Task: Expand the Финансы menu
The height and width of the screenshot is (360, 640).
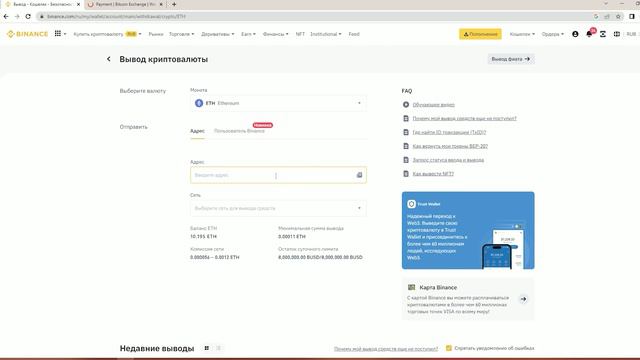Action: (x=276, y=34)
